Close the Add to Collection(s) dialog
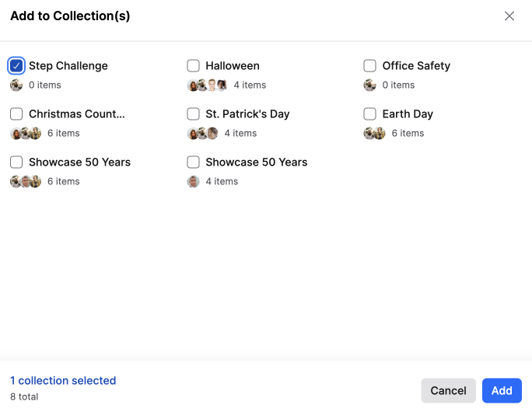The height and width of the screenshot is (412, 532). coord(509,16)
